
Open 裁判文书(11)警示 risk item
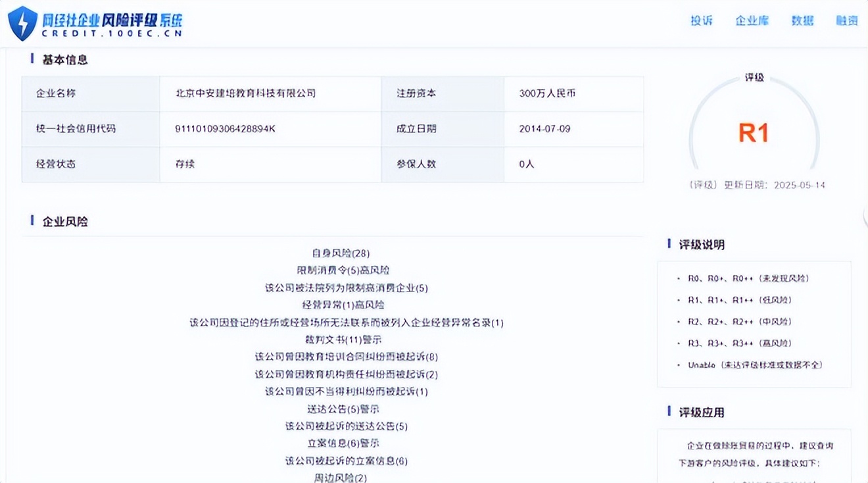(343, 340)
